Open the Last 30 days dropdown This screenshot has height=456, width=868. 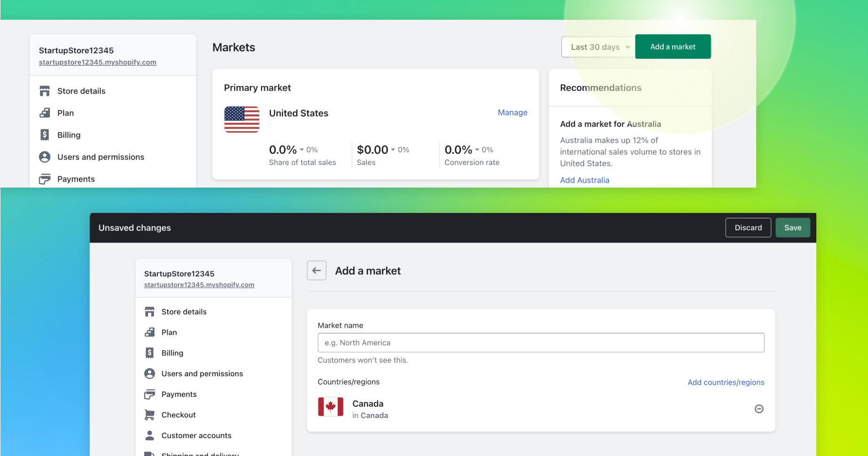[597, 47]
